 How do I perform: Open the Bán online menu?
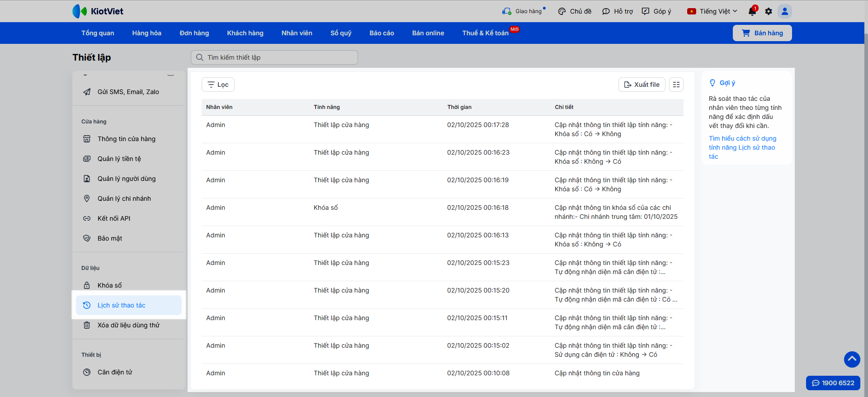(428, 33)
